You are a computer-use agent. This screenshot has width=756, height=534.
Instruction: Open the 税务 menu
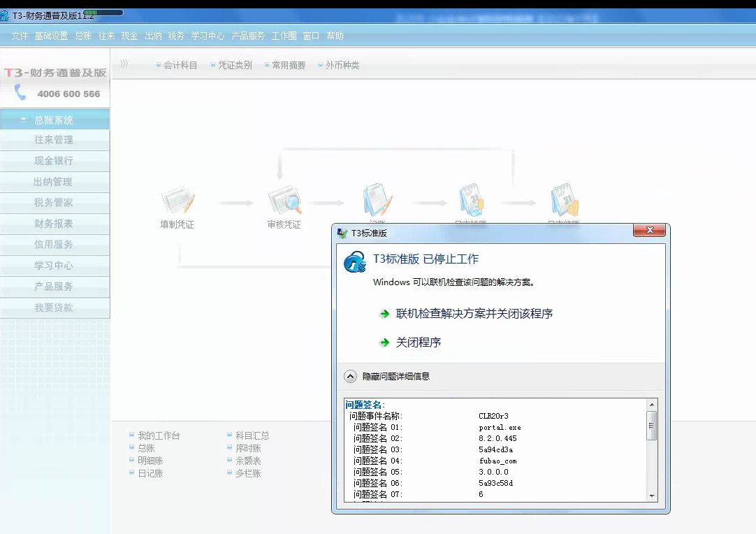tap(176, 36)
